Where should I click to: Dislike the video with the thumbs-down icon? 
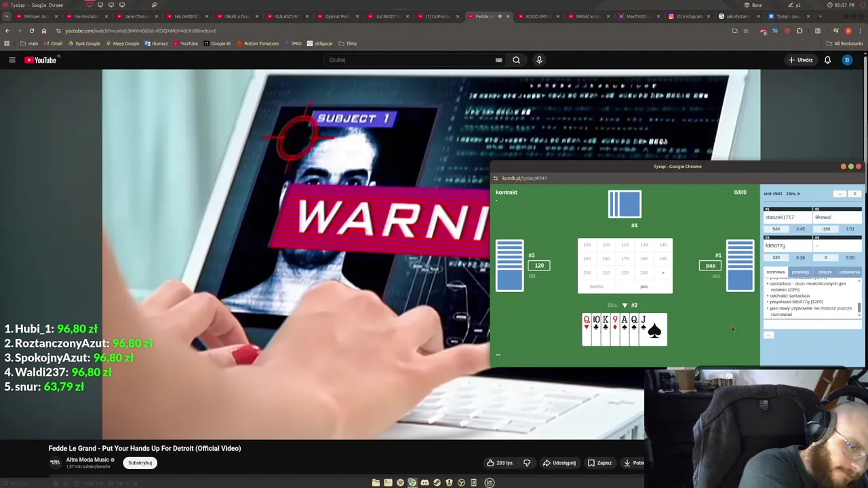point(527,463)
